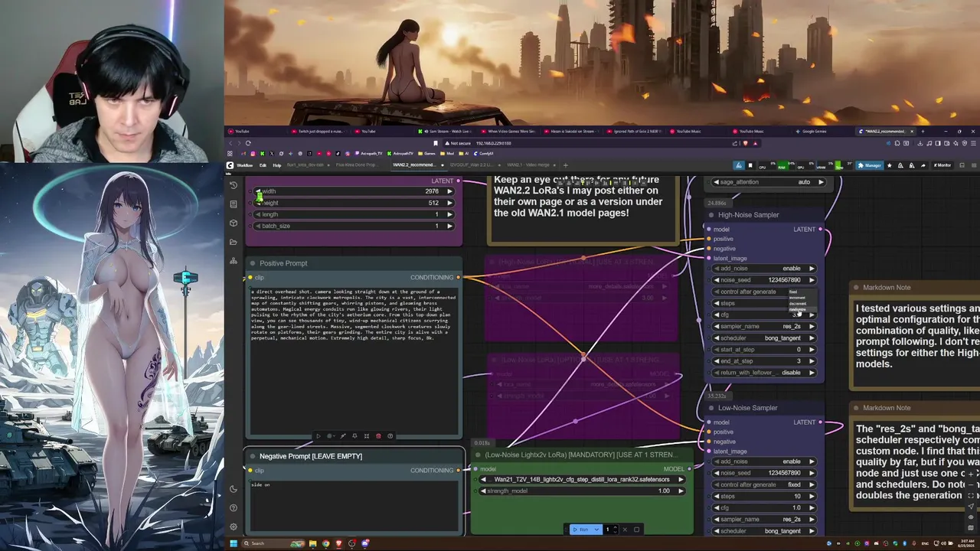Open the workflows folder sidebar icon
This screenshot has height=551, width=980.
[234, 242]
